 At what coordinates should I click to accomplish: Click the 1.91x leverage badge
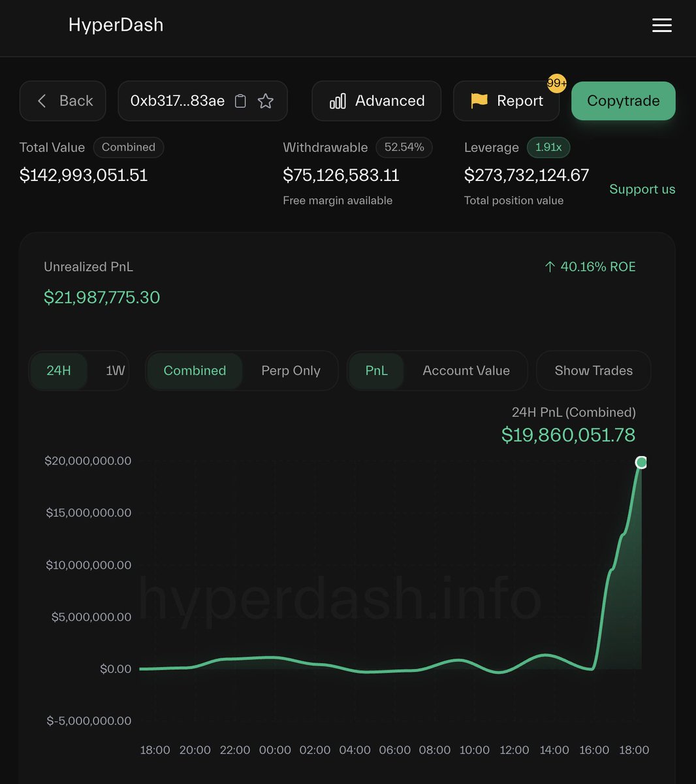point(548,148)
